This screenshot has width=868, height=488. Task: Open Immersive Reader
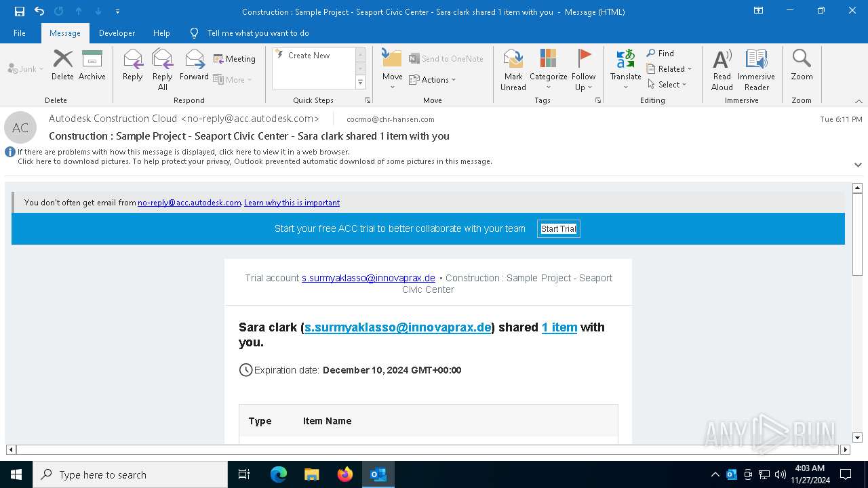tap(756, 69)
